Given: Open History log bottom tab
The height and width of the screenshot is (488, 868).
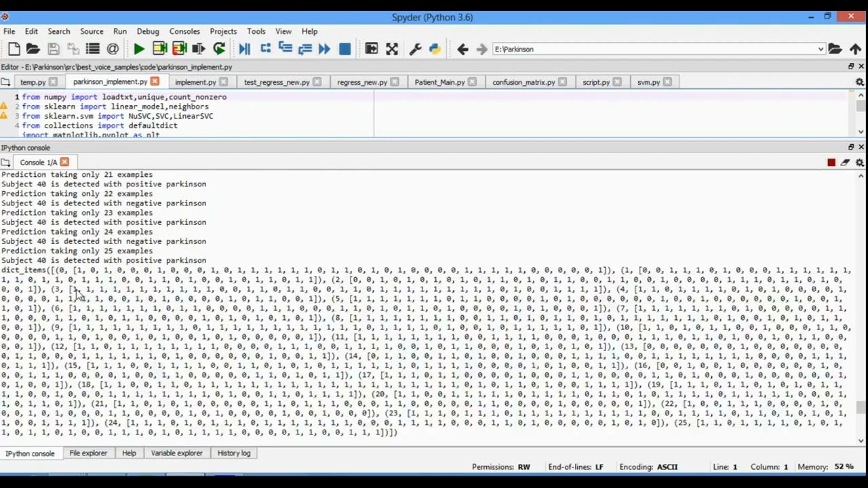Looking at the screenshot, I should pyautogui.click(x=234, y=453).
